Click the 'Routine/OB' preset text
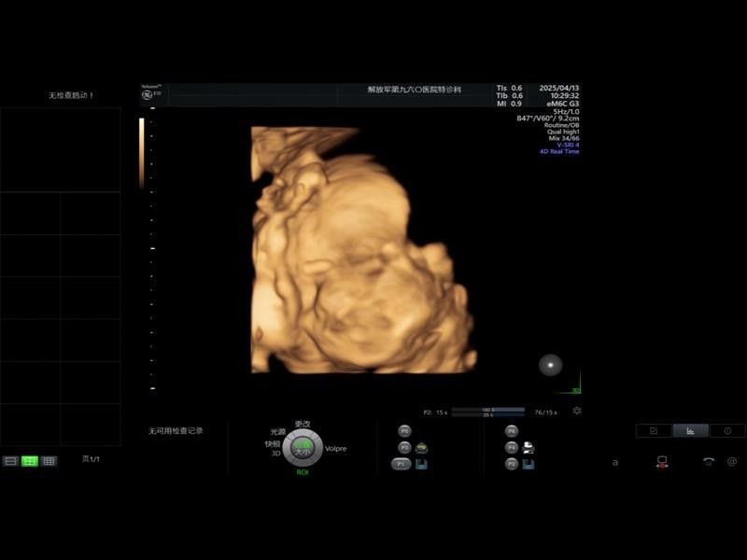Viewport: 747px width, 560px height. [x=562, y=125]
